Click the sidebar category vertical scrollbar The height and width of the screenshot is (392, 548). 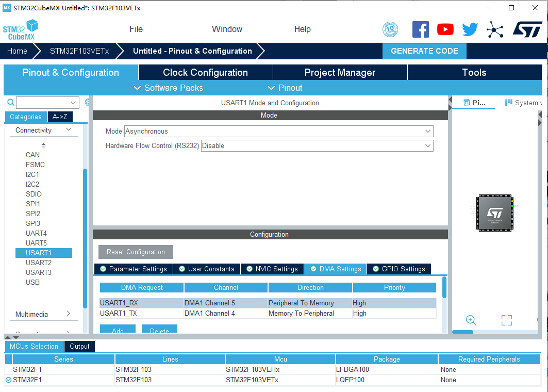(85, 238)
